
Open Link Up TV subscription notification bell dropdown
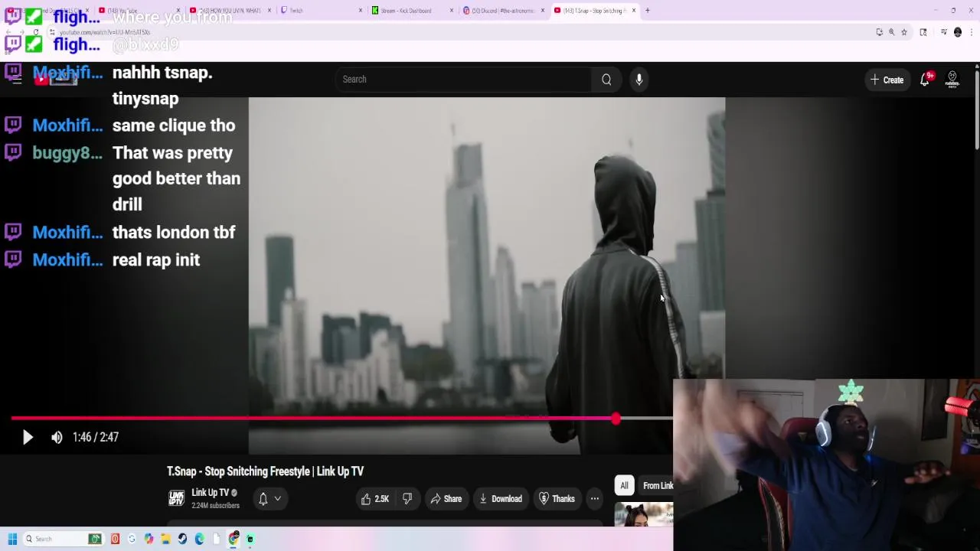point(269,499)
